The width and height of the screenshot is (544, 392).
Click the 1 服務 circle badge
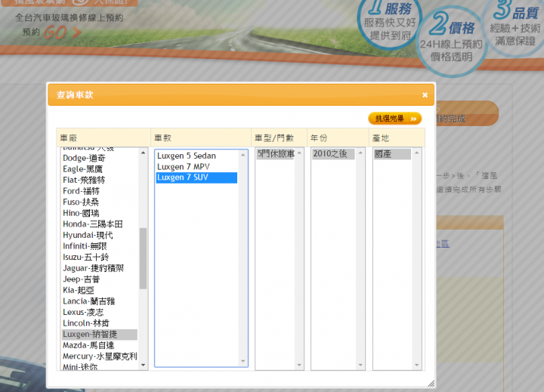click(390, 23)
